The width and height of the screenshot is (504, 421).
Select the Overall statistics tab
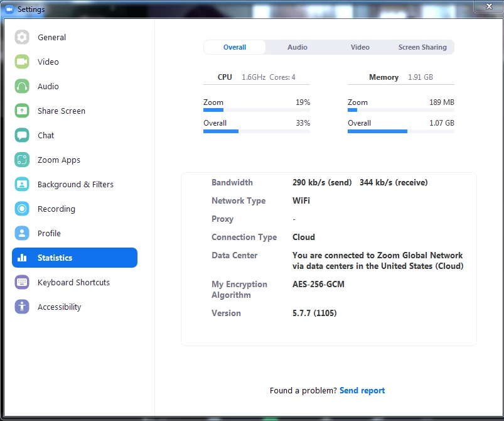[235, 47]
